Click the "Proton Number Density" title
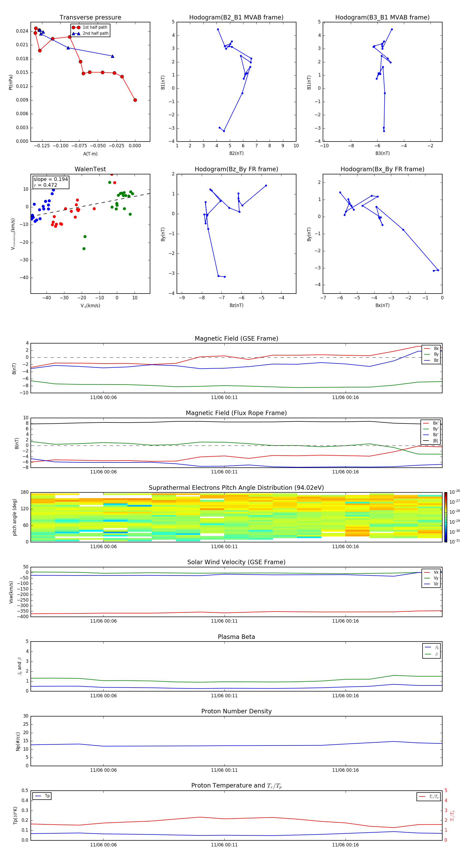The height and width of the screenshot is (868, 473). (236, 711)
